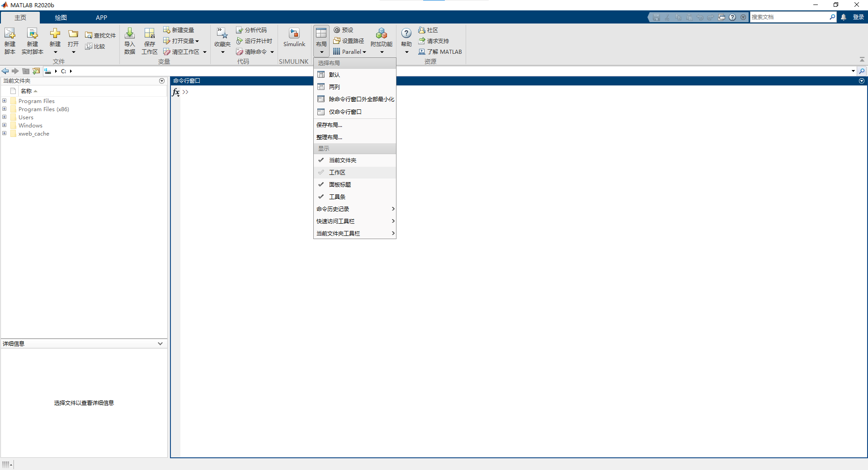
Task: Select 除命令行窗口外全部最小化 layout
Action: pyautogui.click(x=355, y=99)
